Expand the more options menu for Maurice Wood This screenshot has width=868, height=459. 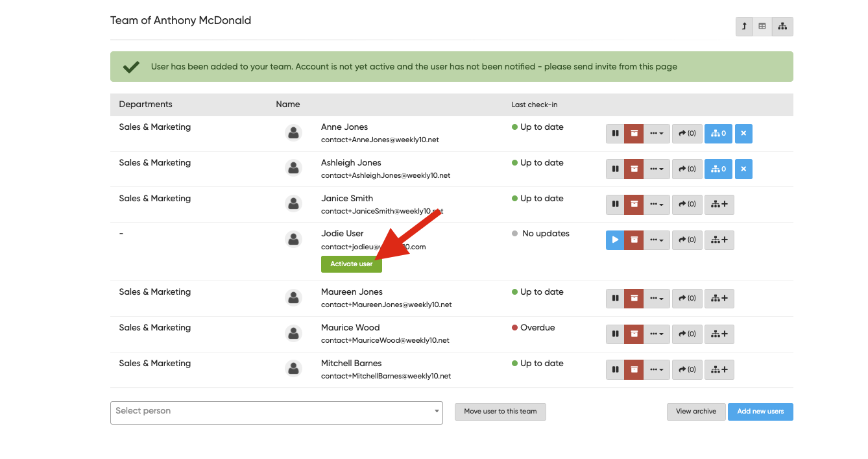(657, 334)
